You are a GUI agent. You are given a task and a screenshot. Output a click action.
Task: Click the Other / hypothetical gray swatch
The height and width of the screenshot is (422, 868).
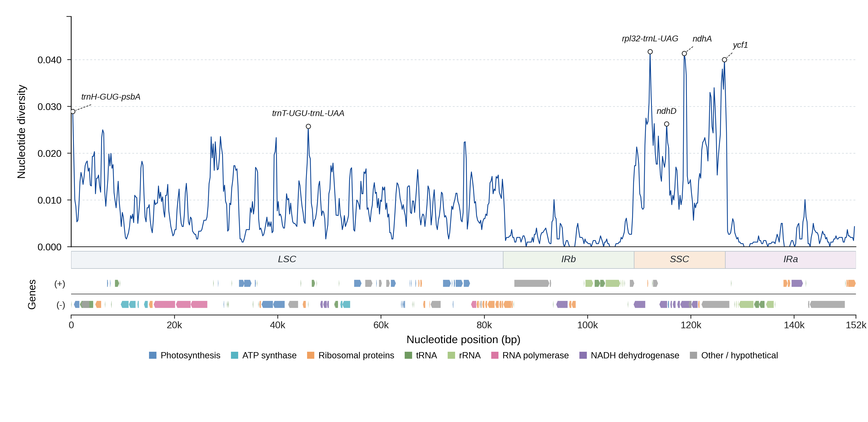point(693,355)
